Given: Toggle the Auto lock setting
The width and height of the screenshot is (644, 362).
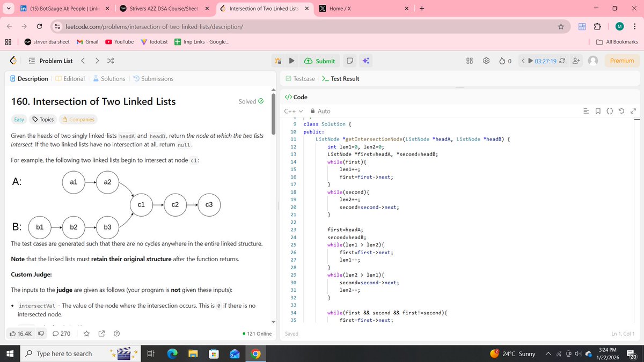Looking at the screenshot, I should 321,111.
